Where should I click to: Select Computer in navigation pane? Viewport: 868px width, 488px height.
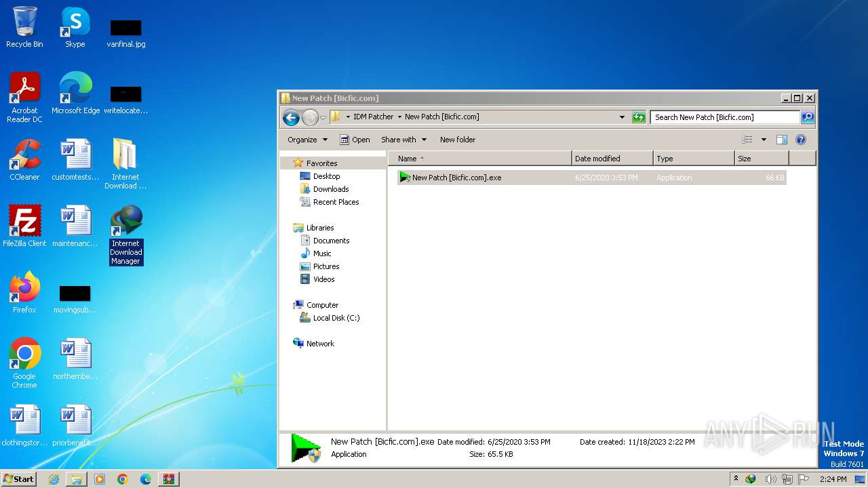tap(322, 305)
